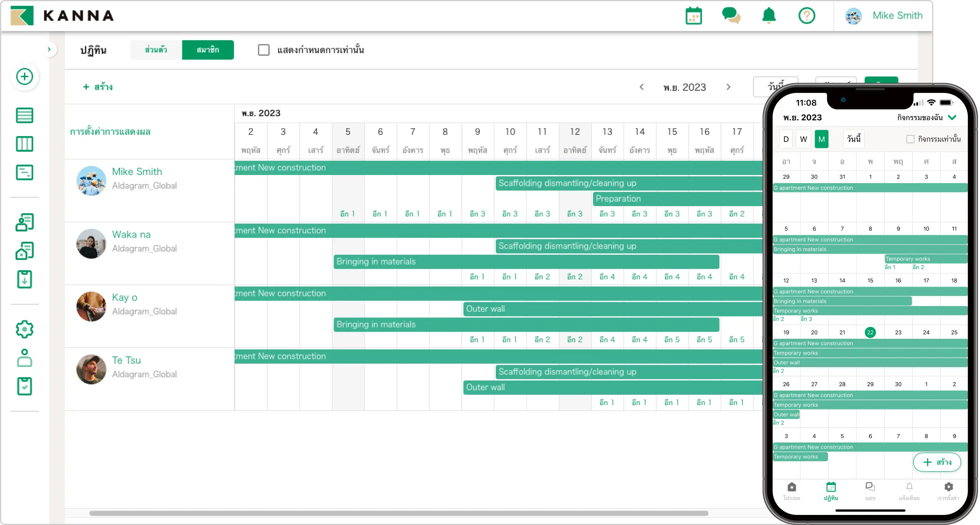
Task: Open การตั้งค่าการแสดงผล display settings
Action: pos(110,132)
